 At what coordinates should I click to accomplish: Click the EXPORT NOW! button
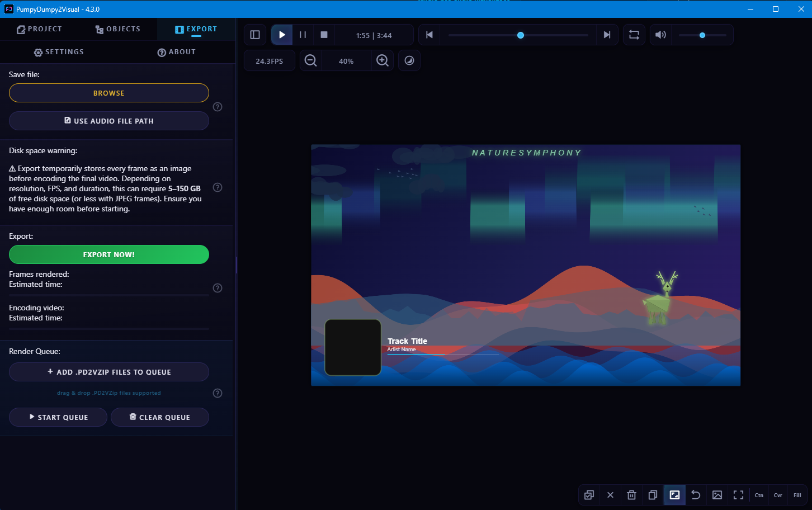pos(108,254)
